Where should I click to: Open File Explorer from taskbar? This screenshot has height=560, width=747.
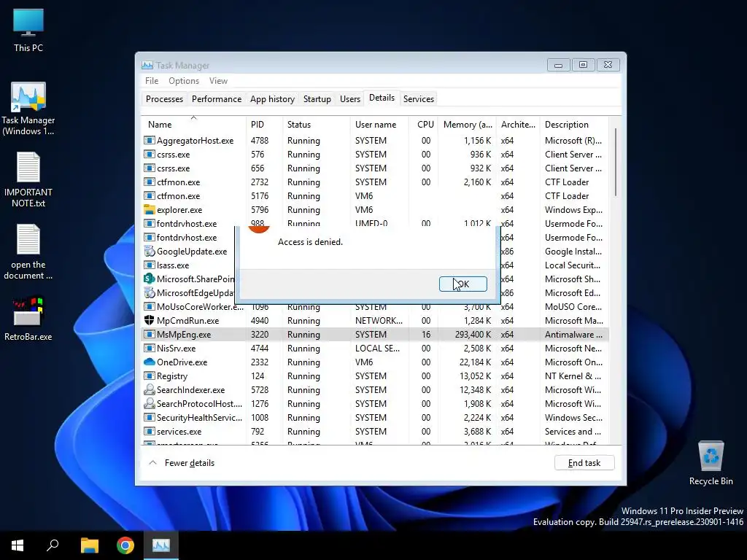coord(89,545)
